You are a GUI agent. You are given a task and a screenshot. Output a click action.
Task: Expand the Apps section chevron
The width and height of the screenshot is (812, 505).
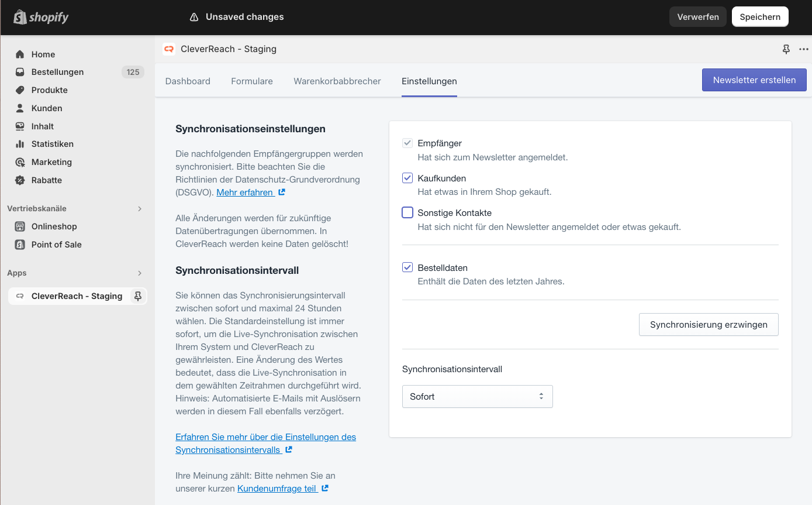point(140,273)
